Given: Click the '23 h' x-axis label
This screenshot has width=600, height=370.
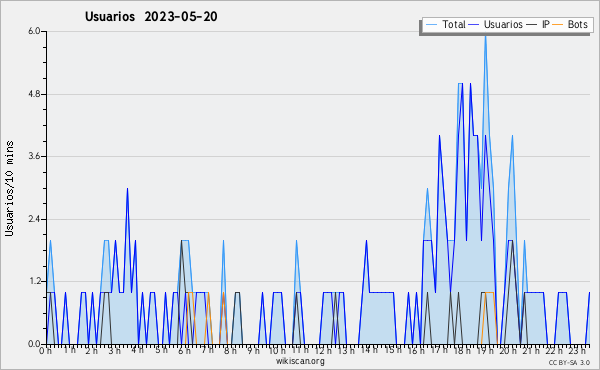Looking at the screenshot, I should (577, 351).
